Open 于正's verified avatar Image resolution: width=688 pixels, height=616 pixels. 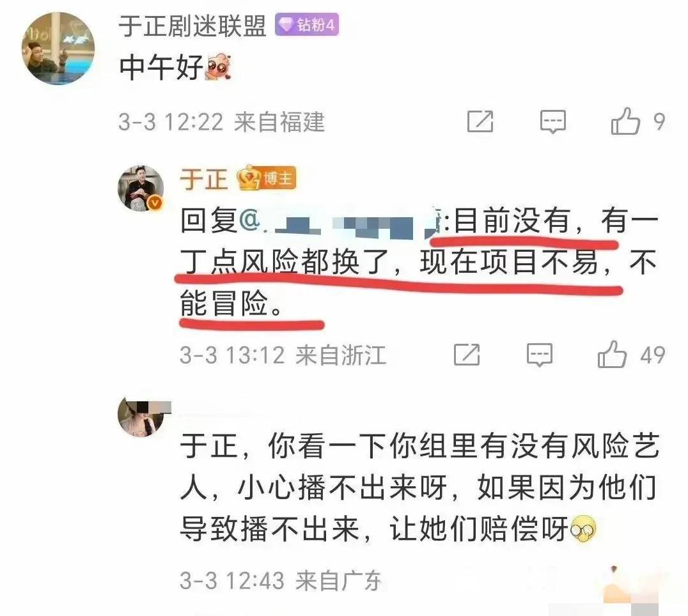point(141,189)
